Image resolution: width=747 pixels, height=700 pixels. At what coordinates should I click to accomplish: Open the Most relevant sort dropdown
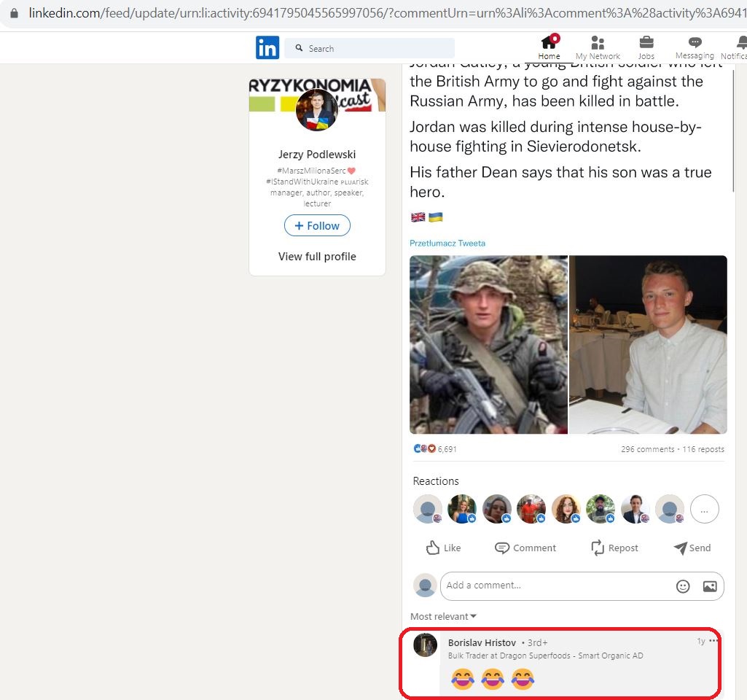[443, 616]
